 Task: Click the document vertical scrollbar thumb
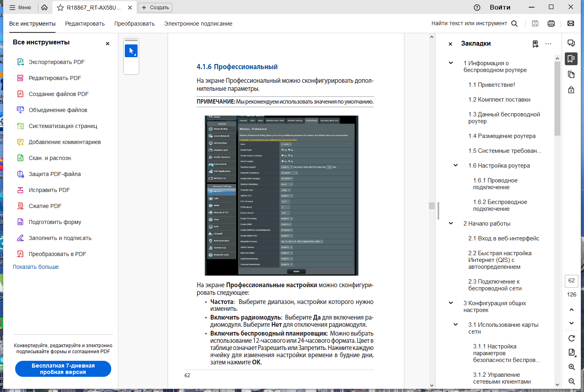(x=432, y=206)
